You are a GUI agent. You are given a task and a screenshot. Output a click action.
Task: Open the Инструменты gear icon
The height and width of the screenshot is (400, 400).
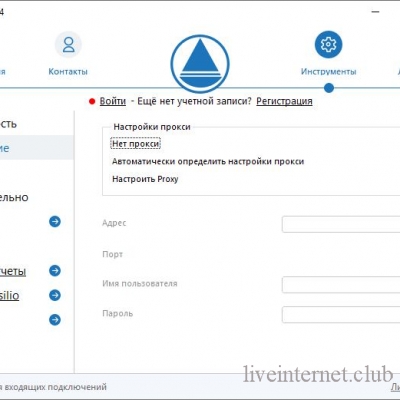(x=328, y=44)
